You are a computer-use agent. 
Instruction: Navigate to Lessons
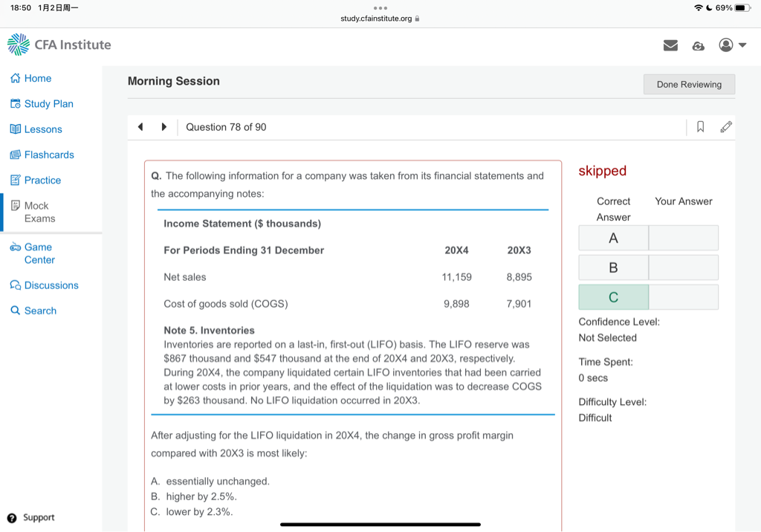coord(42,129)
